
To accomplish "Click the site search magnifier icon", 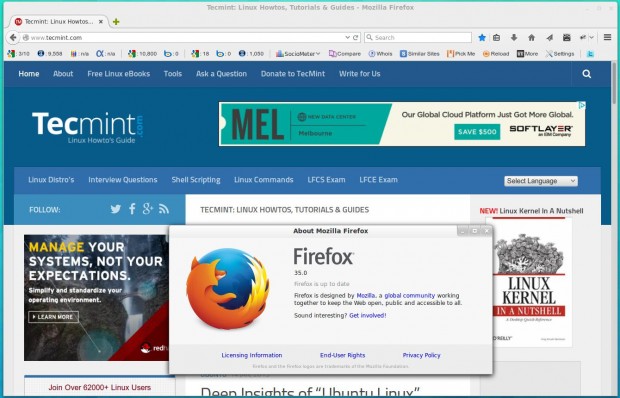I will click(586, 74).
